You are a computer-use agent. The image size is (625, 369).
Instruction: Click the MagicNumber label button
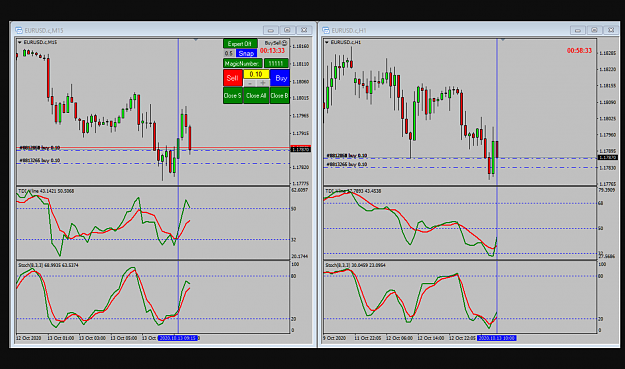(x=242, y=63)
